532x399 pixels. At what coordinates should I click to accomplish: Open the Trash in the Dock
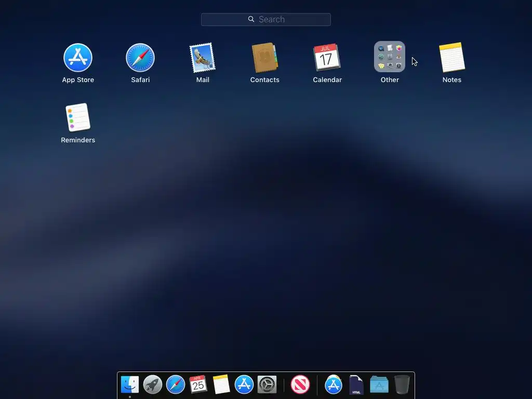tap(402, 384)
